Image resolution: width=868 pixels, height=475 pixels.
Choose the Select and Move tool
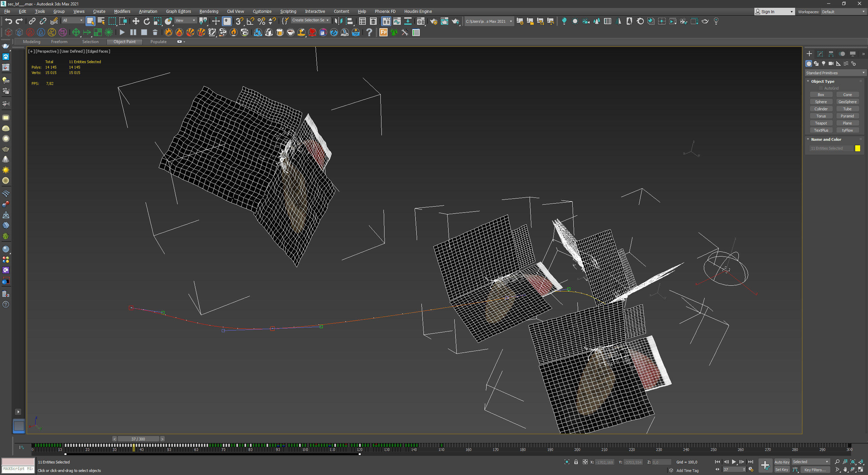click(136, 21)
